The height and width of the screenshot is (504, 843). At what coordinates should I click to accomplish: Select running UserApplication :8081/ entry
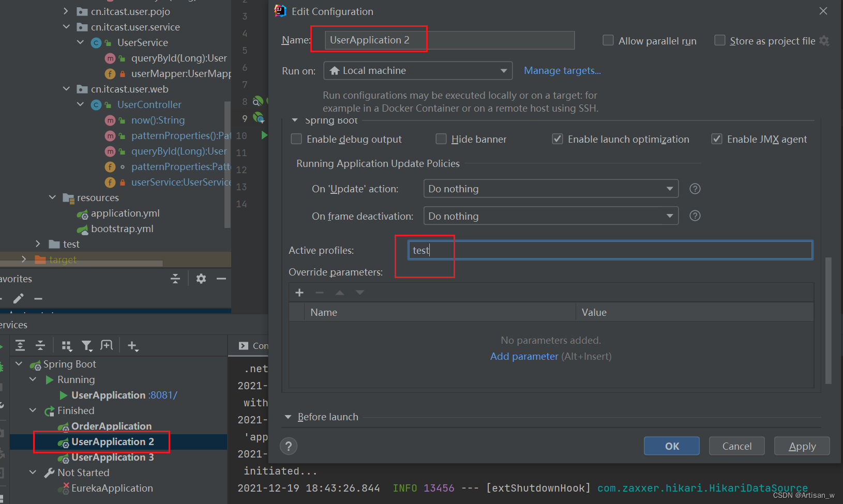(124, 395)
